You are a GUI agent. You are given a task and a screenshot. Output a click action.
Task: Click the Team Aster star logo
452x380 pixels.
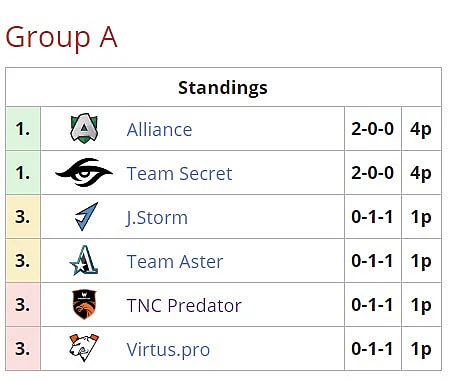click(x=84, y=260)
